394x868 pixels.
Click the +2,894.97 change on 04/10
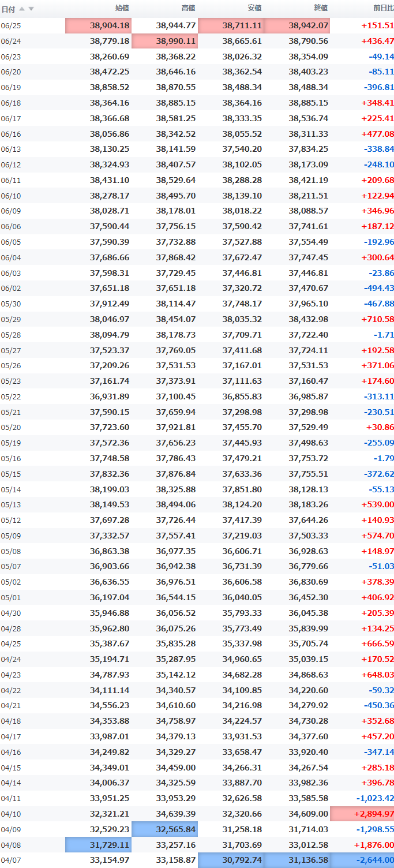tap(362, 814)
